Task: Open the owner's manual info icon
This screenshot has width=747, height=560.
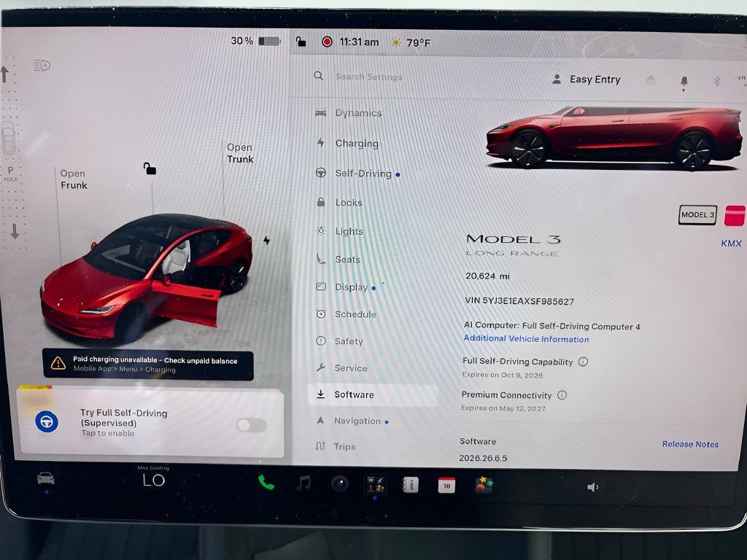Action: (x=410, y=485)
